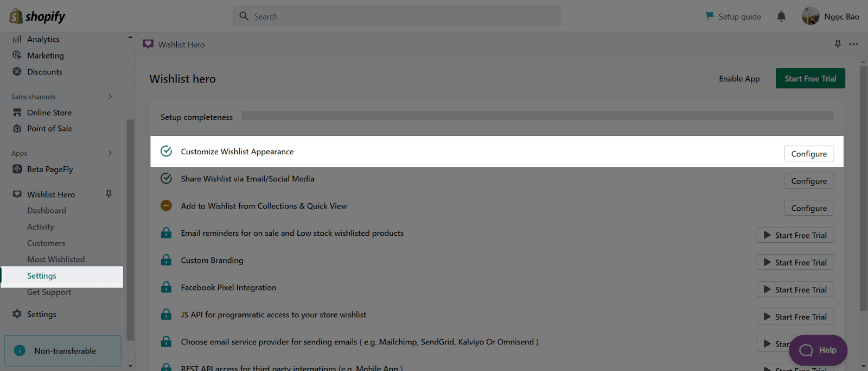Click the lock icon for Custom Branding
This screenshot has height=371, width=868.
pos(167,260)
